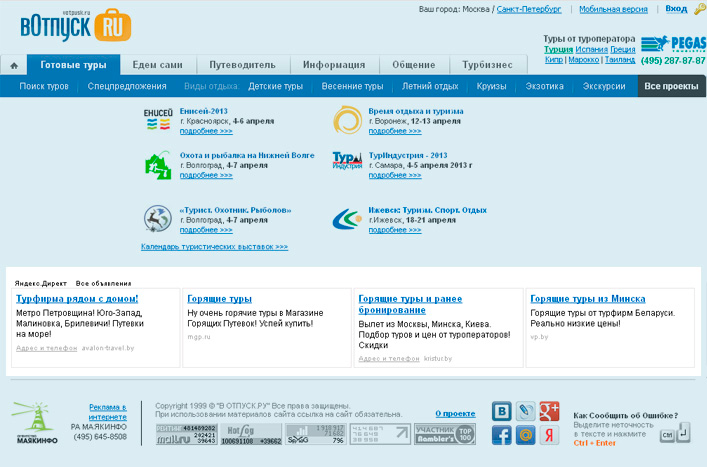This screenshot has width=707, height=467.
Task: Open Весенние туры in the submenu
Action: tap(353, 86)
